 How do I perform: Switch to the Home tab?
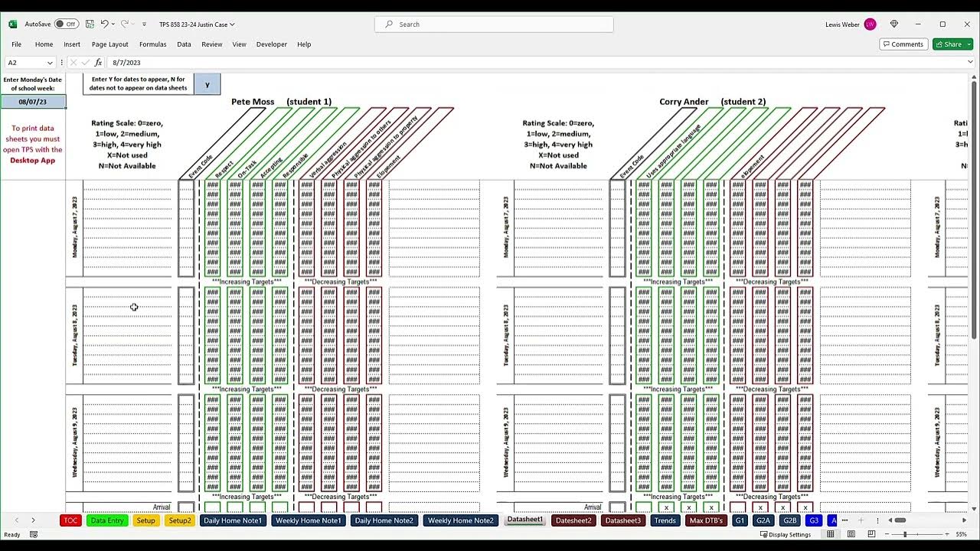pos(44,44)
